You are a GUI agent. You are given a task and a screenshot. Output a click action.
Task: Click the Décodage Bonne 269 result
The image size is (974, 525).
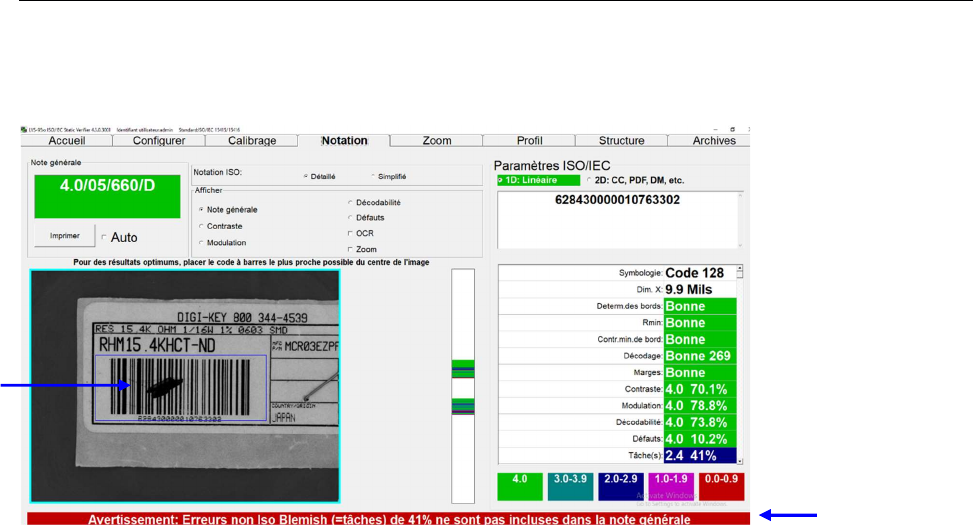click(700, 356)
